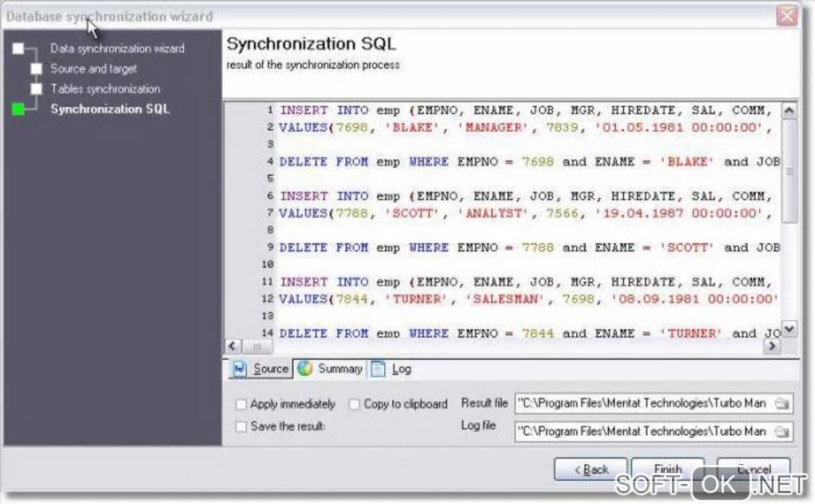The width and height of the screenshot is (815, 504).
Task: Click the vertical scrollbar thumb in SQL editor
Action: coord(789,171)
